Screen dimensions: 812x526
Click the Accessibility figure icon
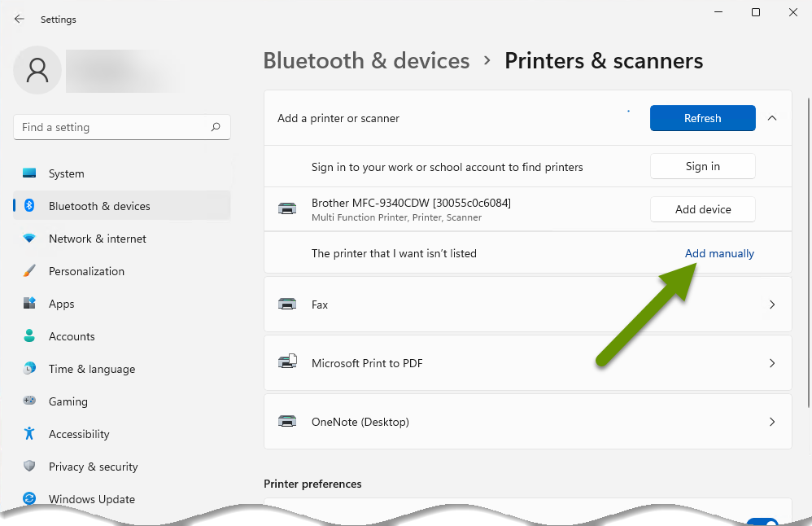coord(29,433)
